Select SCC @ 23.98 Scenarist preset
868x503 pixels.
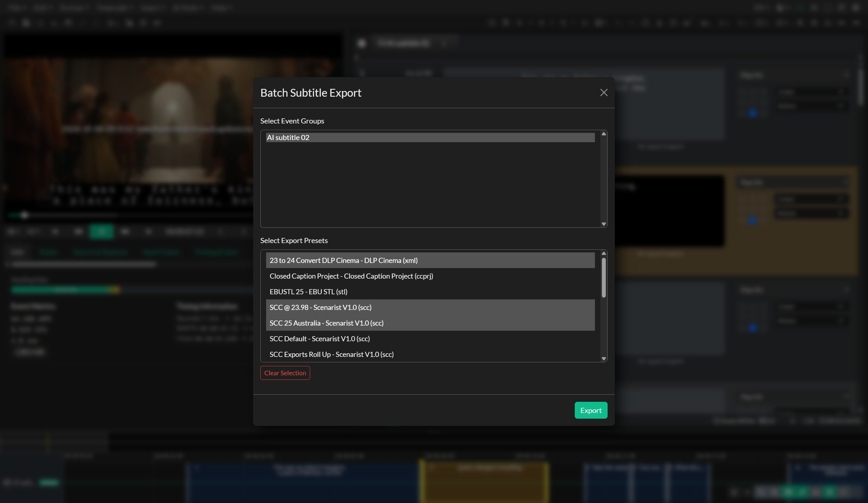[x=430, y=308]
